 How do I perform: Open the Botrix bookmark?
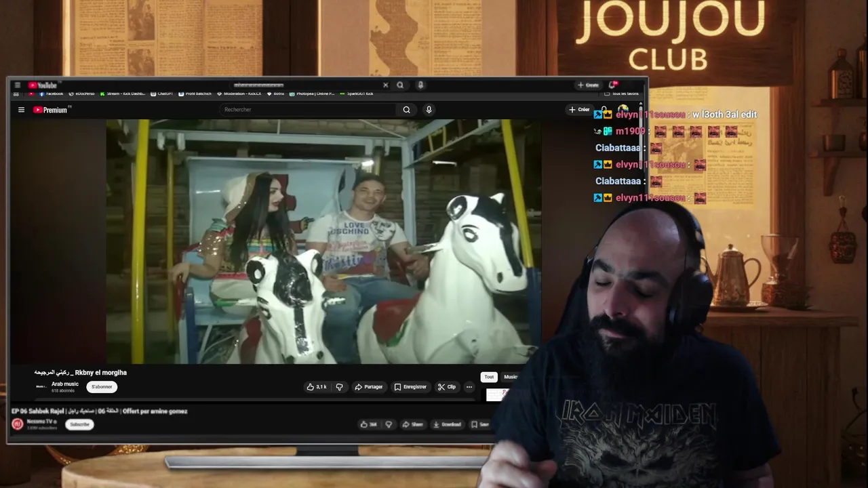[276, 94]
